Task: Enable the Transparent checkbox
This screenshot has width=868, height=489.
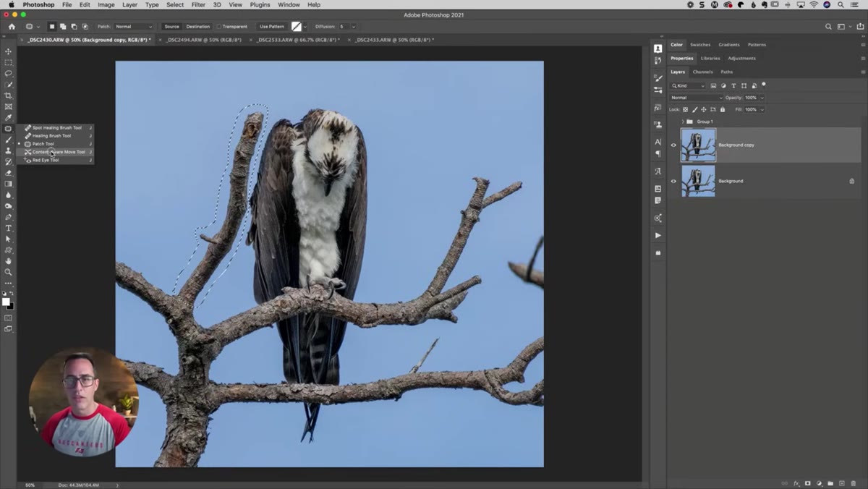Action: click(x=219, y=27)
